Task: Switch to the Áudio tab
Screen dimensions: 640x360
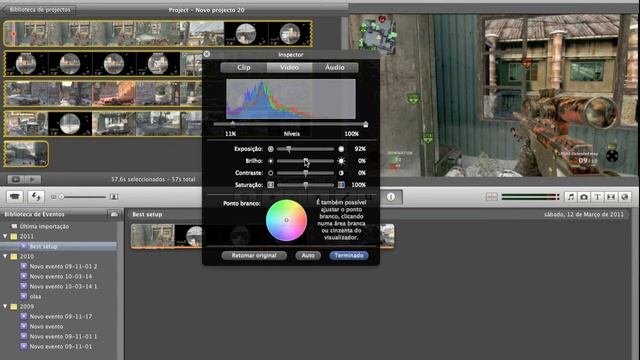Action: pos(335,67)
